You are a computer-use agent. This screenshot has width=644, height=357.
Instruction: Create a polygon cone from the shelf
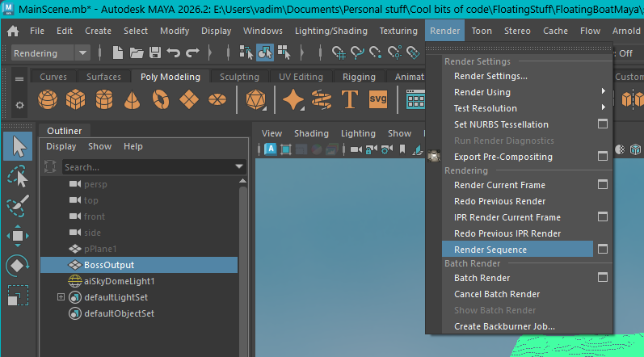tap(132, 99)
